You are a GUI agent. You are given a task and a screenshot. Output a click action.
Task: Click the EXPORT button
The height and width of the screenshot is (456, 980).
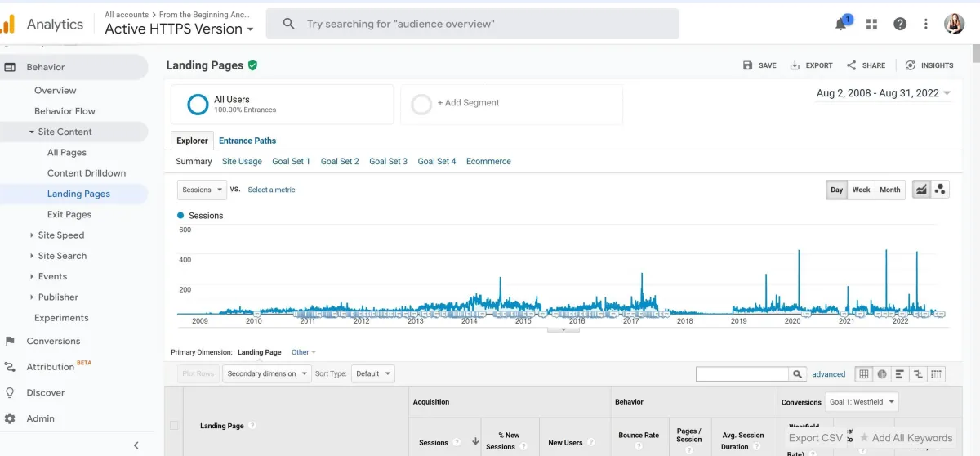(811, 65)
